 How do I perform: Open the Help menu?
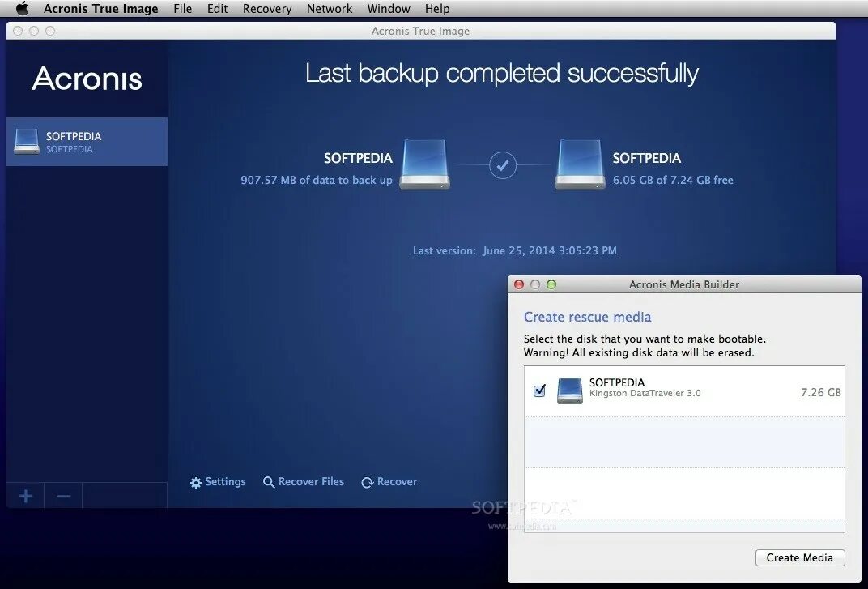click(x=436, y=8)
